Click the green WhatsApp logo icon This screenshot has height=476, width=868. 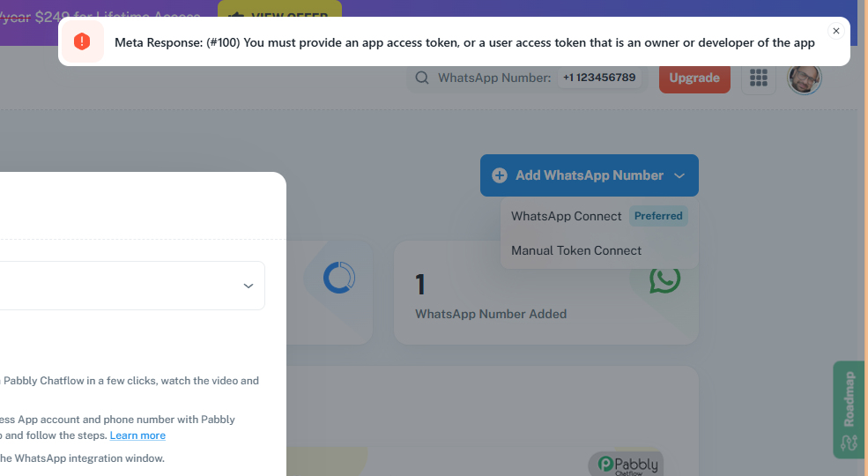pyautogui.click(x=664, y=279)
